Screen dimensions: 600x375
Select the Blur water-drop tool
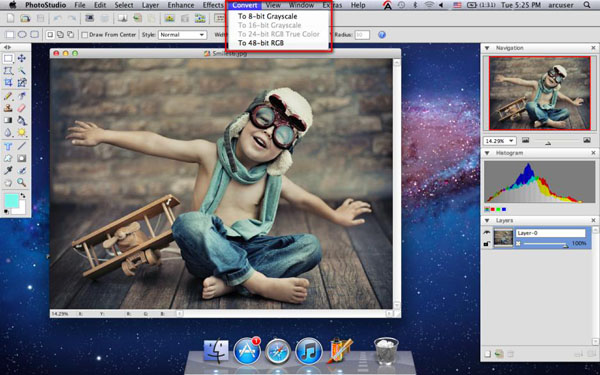(x=8, y=132)
